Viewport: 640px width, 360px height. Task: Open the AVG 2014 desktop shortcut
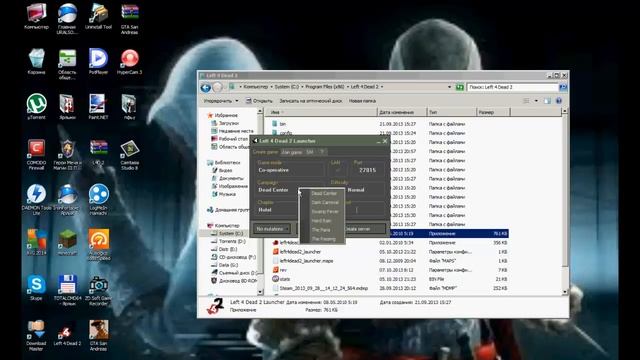coord(36,242)
